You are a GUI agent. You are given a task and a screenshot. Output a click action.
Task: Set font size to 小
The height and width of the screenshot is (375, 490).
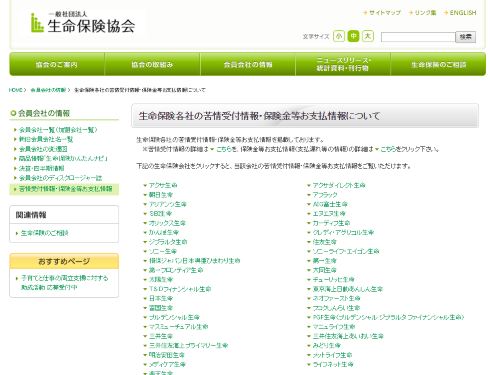(339, 36)
